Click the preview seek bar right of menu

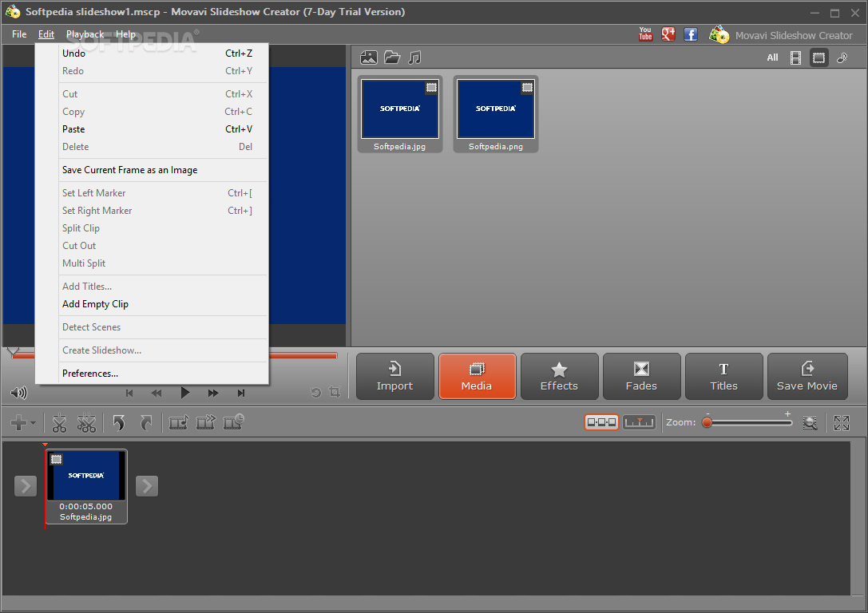coord(303,356)
